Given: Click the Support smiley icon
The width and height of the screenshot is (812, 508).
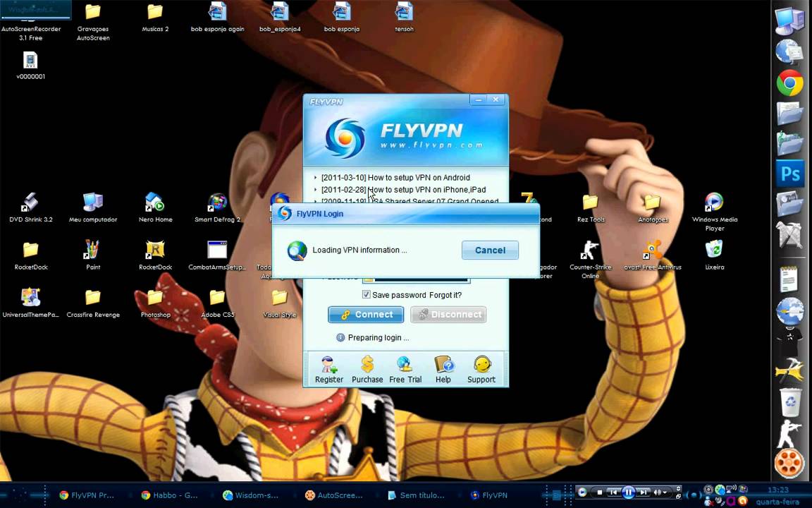Looking at the screenshot, I should point(481,370).
